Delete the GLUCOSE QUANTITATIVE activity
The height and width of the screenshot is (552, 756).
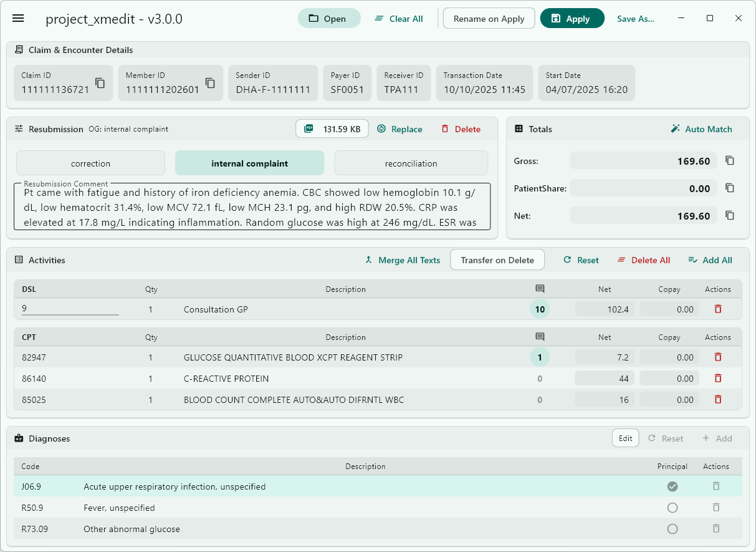(x=717, y=357)
